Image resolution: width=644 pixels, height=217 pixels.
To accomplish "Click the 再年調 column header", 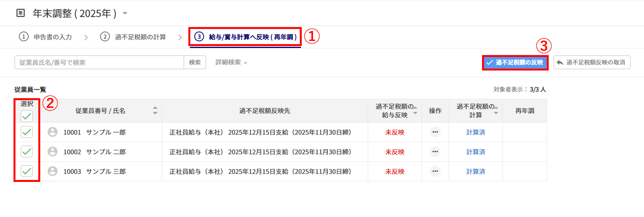I will pyautogui.click(x=525, y=111).
